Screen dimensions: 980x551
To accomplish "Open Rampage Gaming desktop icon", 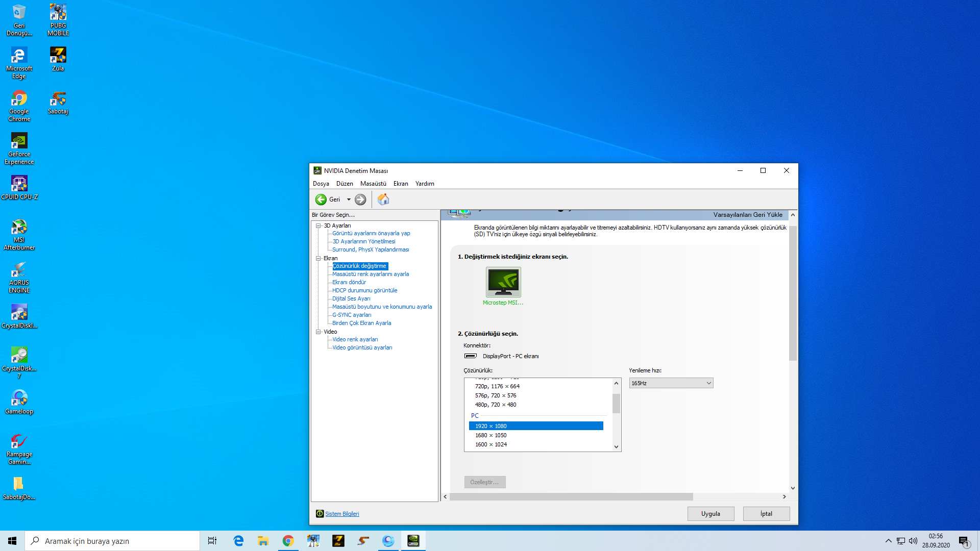I will pyautogui.click(x=19, y=449).
